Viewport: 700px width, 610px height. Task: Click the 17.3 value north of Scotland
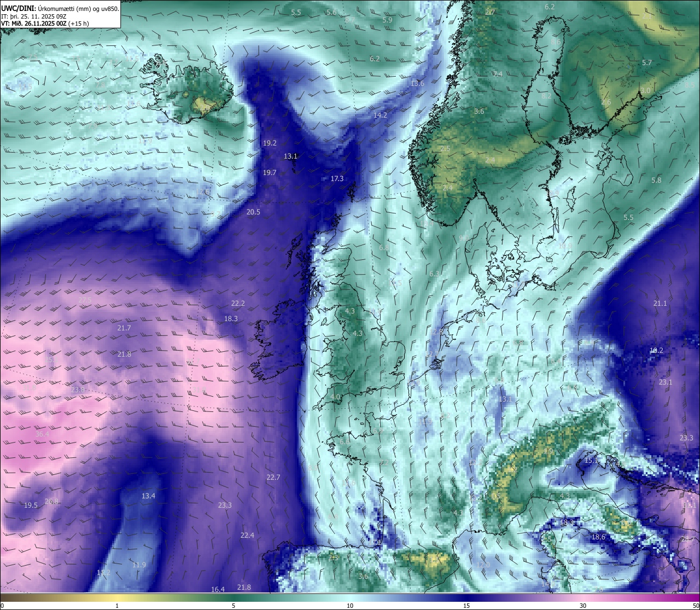[337, 178]
